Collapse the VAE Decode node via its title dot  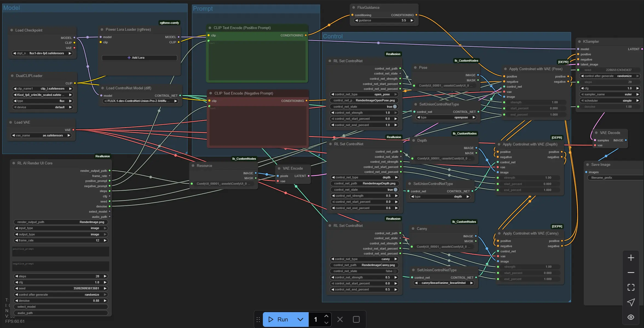pos(596,133)
